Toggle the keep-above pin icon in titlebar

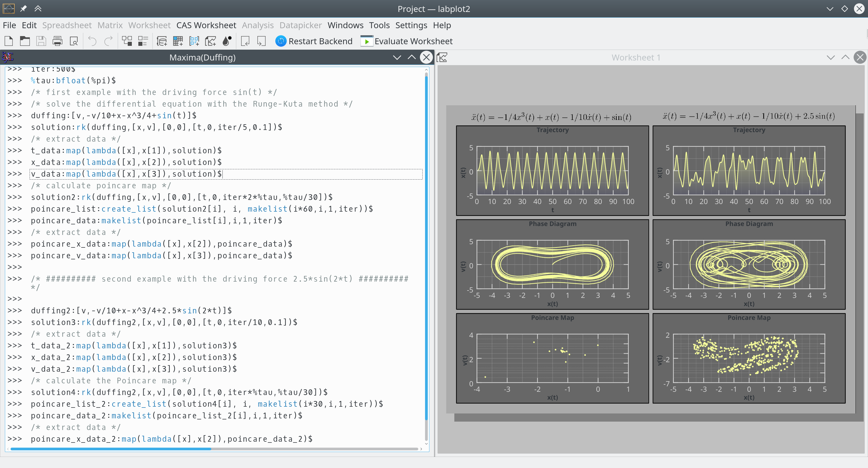23,8
